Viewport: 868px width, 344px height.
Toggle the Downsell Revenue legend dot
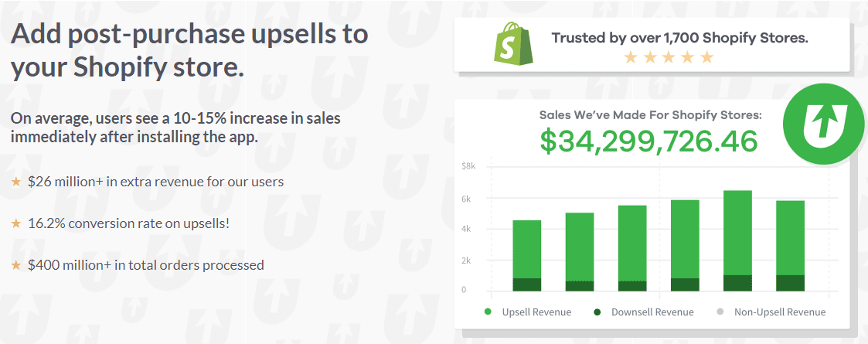(x=597, y=312)
